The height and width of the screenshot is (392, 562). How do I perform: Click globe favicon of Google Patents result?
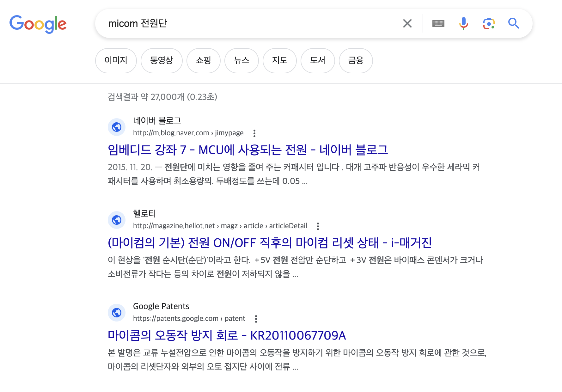point(117,313)
